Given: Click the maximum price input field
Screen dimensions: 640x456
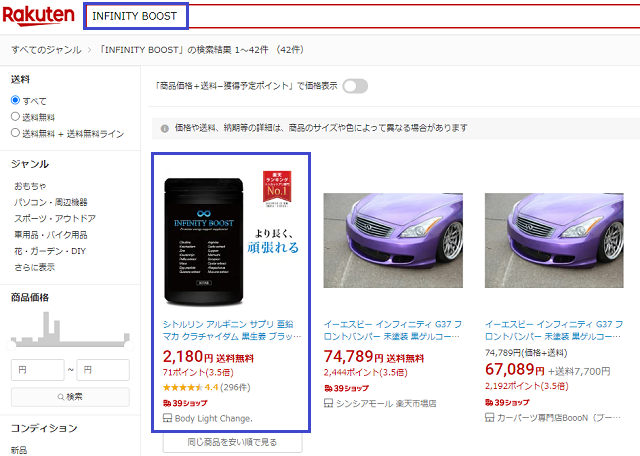Looking at the screenshot, I should tap(103, 370).
